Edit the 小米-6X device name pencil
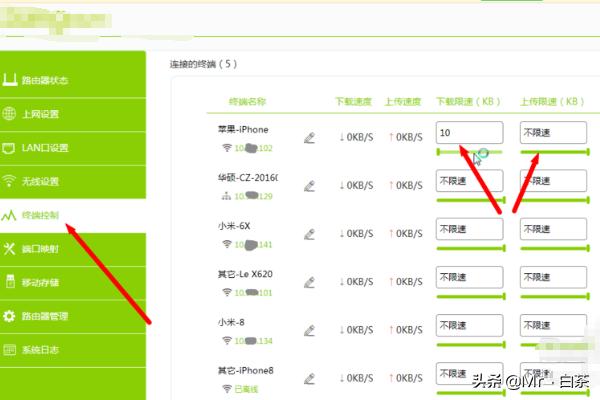Image resolution: width=600 pixels, height=400 pixels. [x=309, y=234]
